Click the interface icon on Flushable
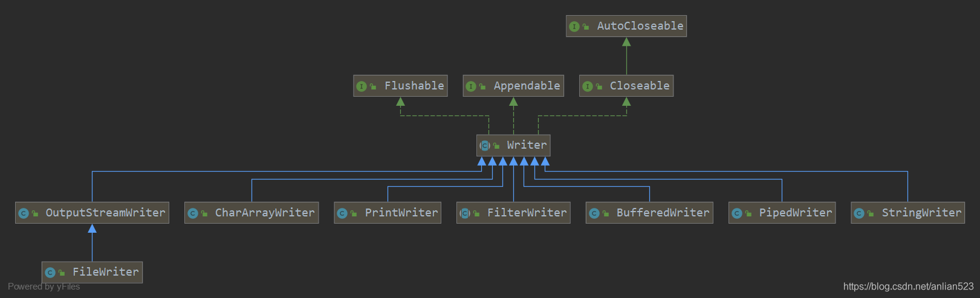 click(x=362, y=86)
